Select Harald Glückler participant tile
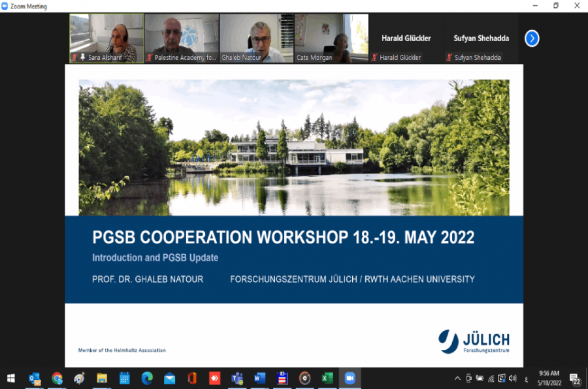 point(406,39)
